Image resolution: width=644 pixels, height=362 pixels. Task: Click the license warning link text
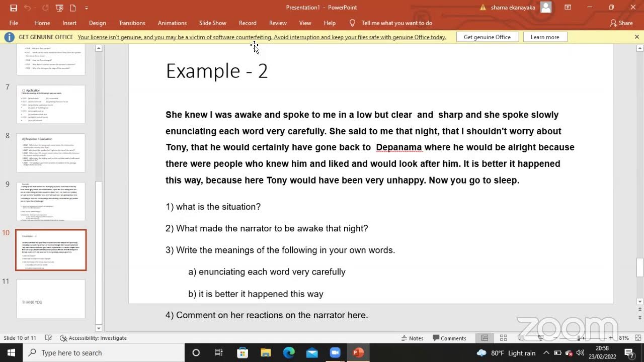pyautogui.click(x=262, y=37)
